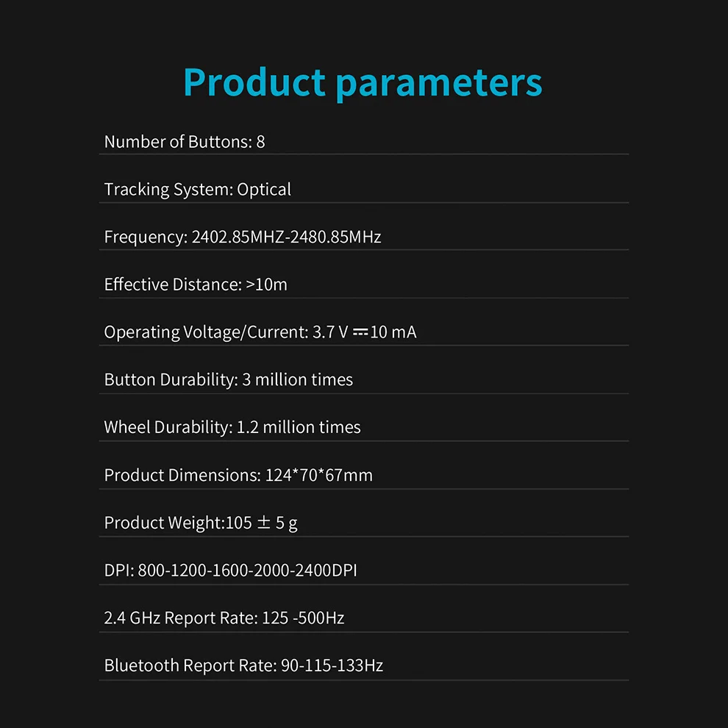Click the DC symbol in Operating Voltage row
This screenshot has width=728, height=728.
point(360,332)
